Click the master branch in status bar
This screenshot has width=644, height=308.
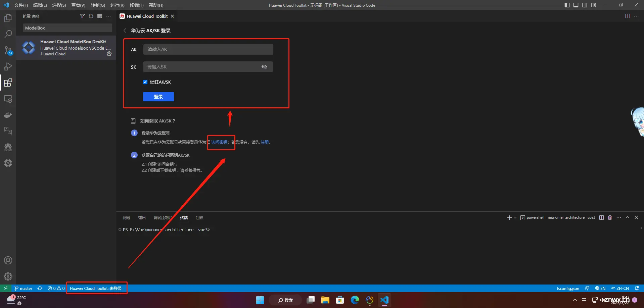[x=23, y=288]
